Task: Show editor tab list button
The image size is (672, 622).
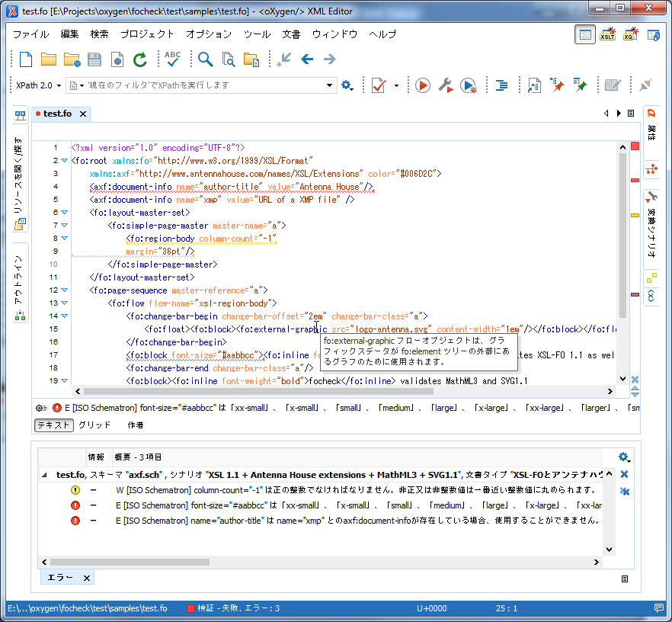Action: tap(631, 113)
